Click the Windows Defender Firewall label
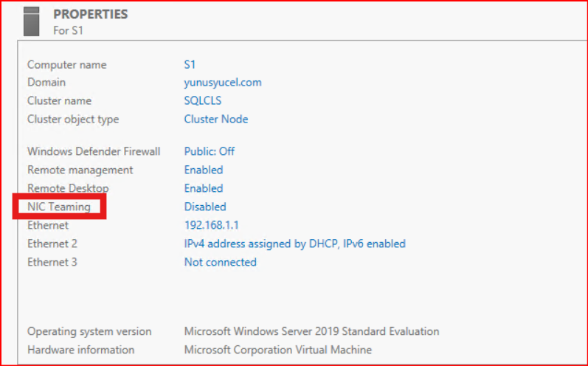Screen dimensions: 588x366 [94, 151]
